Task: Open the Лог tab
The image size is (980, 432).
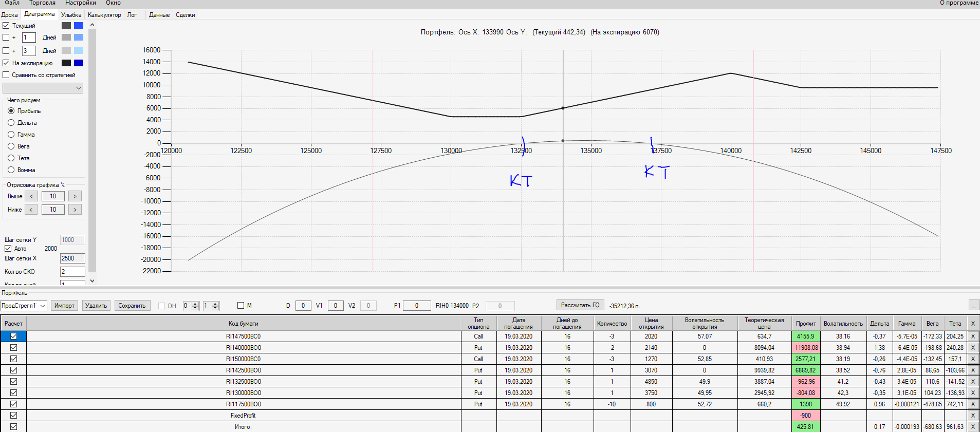Action: tap(132, 15)
